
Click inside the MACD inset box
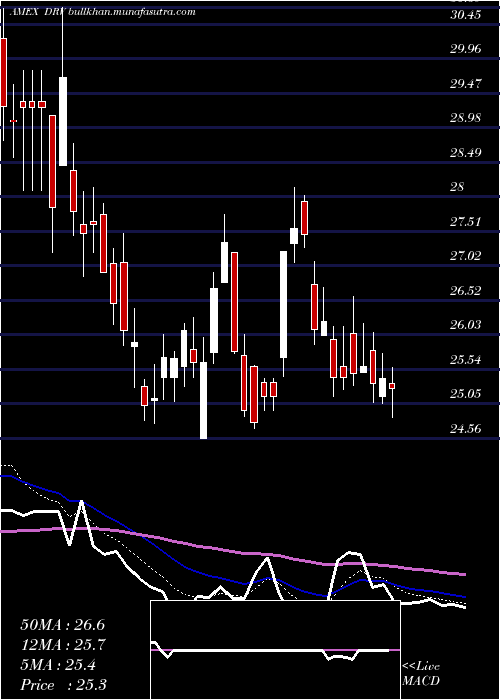[275, 650]
